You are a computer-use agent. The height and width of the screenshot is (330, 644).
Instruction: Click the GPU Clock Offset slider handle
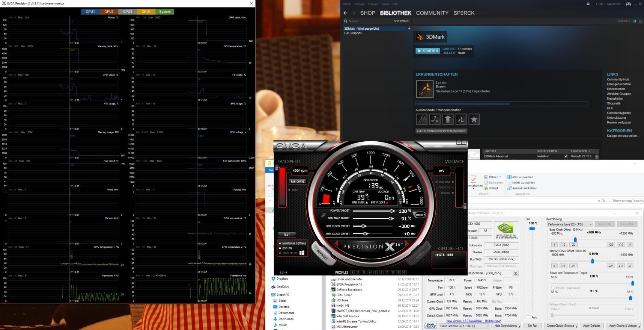(x=364, y=226)
